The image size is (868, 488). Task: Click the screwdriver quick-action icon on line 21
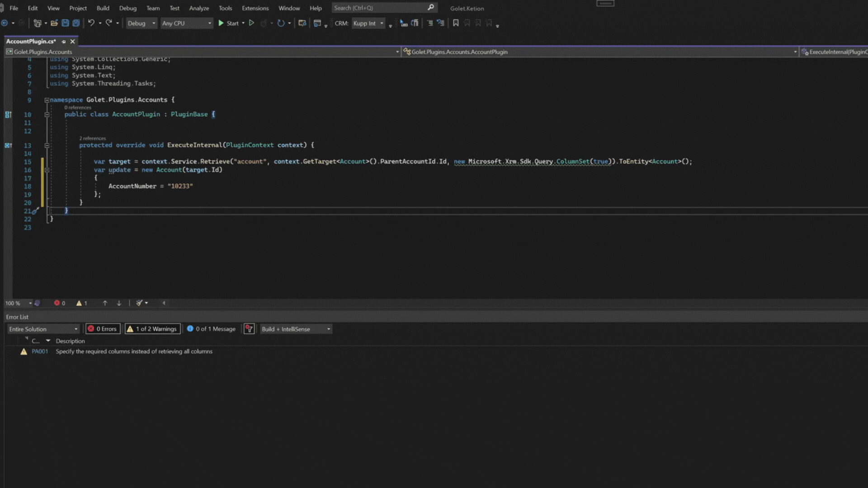click(35, 211)
